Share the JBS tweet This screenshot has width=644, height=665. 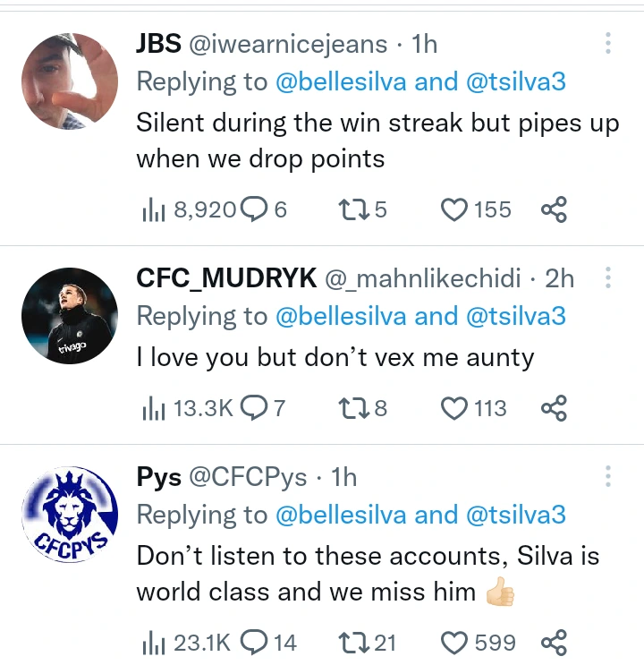click(x=554, y=210)
